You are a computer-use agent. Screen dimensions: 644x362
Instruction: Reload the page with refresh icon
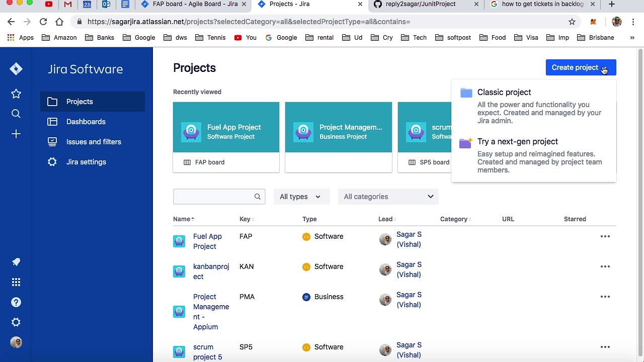pos(43,22)
